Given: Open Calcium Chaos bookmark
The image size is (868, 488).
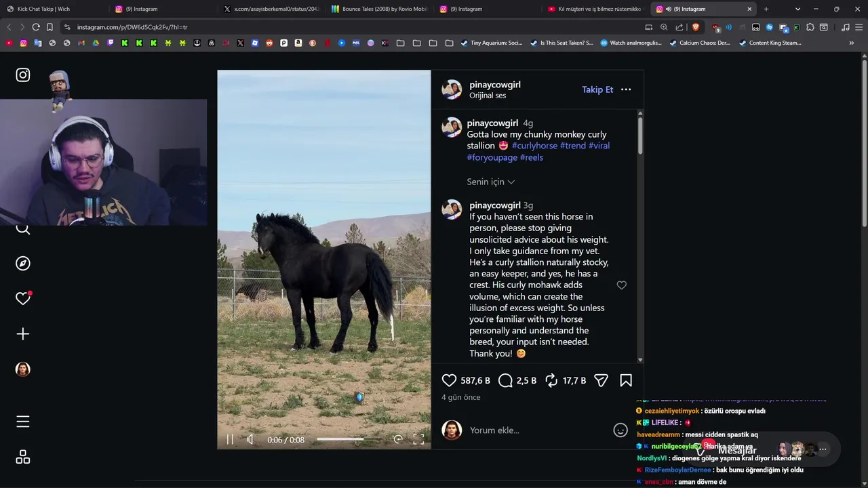Looking at the screenshot, I should (x=700, y=43).
